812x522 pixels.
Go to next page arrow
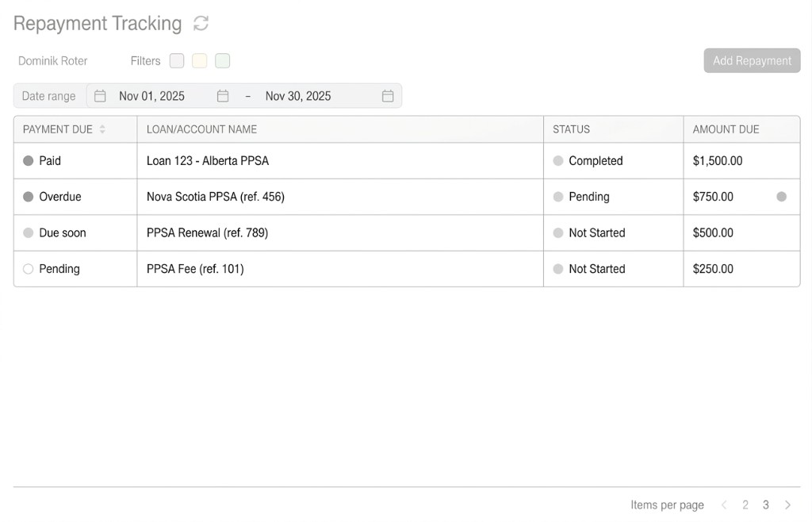787,505
